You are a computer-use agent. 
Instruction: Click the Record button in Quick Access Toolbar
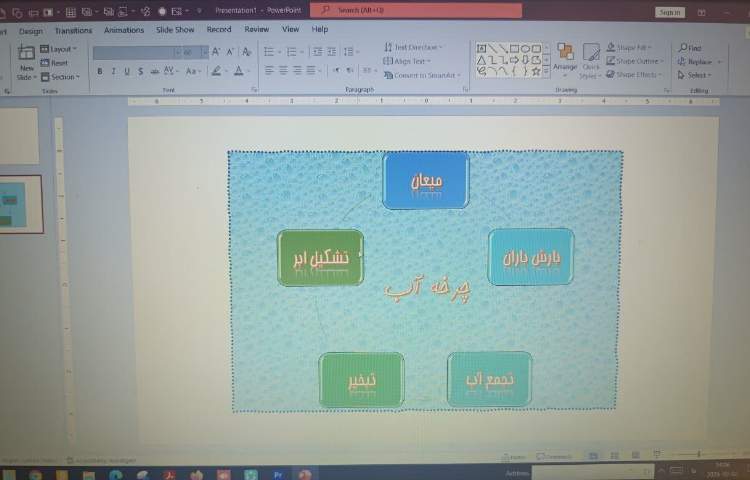pyautogui.click(x=162, y=11)
